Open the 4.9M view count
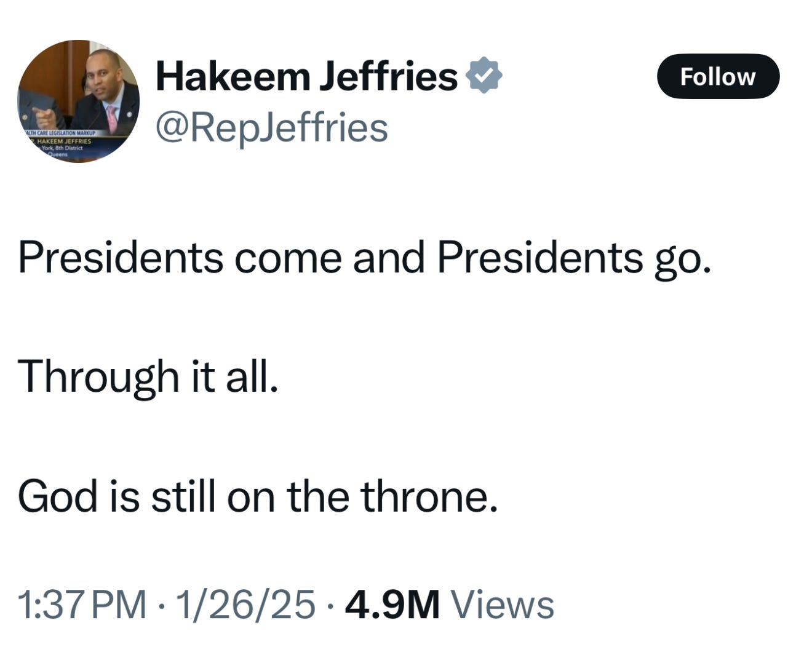The height and width of the screenshot is (663, 812). 392,604
